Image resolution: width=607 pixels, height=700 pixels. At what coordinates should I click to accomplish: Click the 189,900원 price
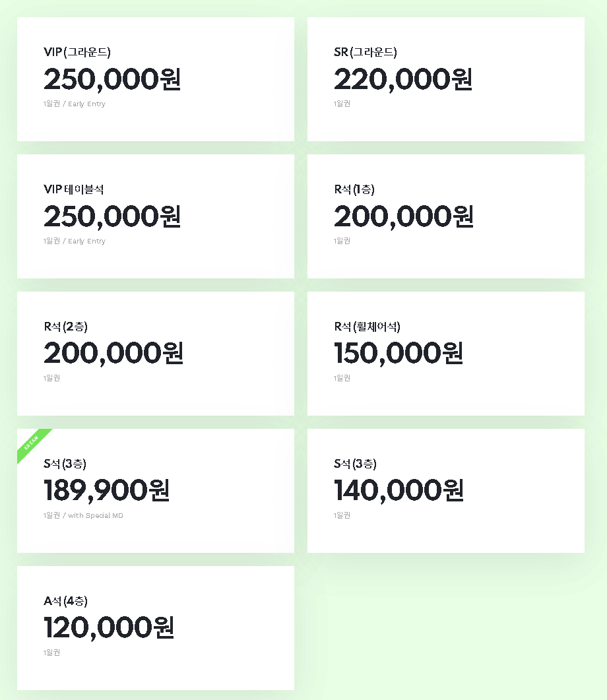pos(107,490)
